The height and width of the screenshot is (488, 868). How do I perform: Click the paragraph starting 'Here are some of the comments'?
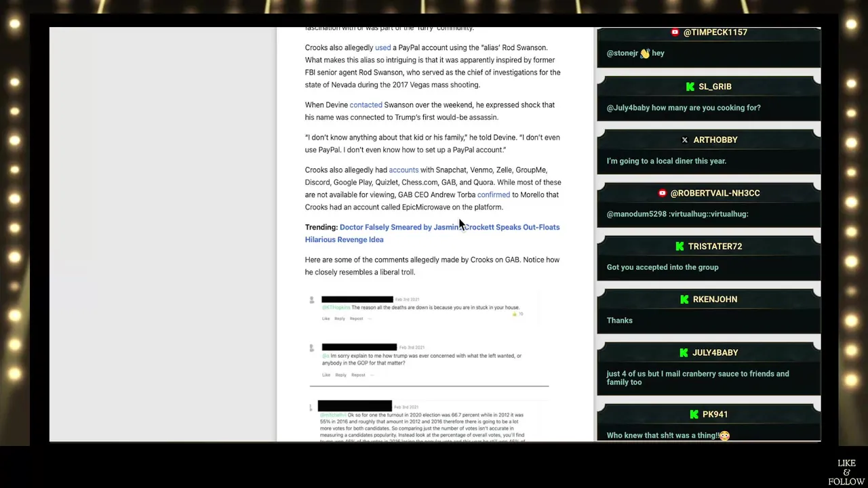pyautogui.click(x=432, y=266)
